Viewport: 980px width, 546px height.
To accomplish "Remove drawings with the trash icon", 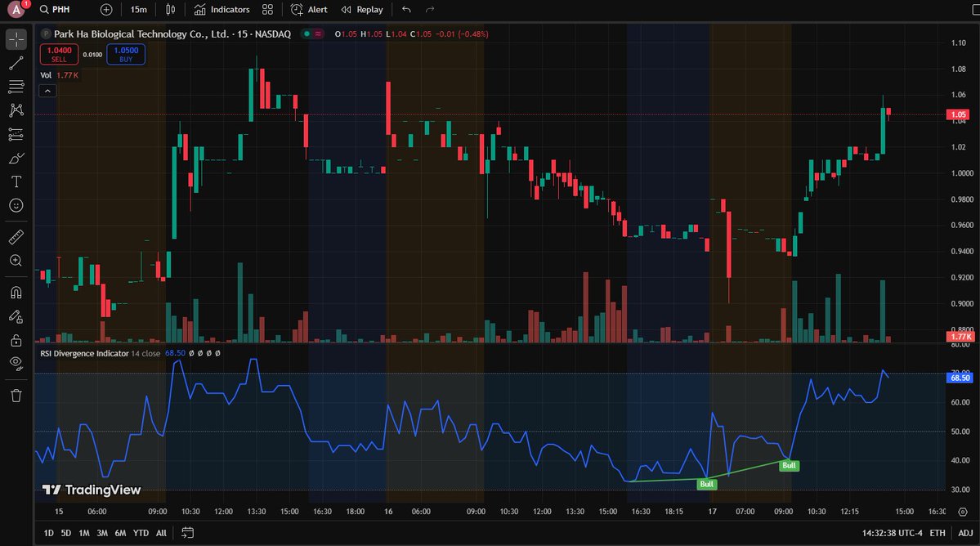I will pyautogui.click(x=16, y=396).
